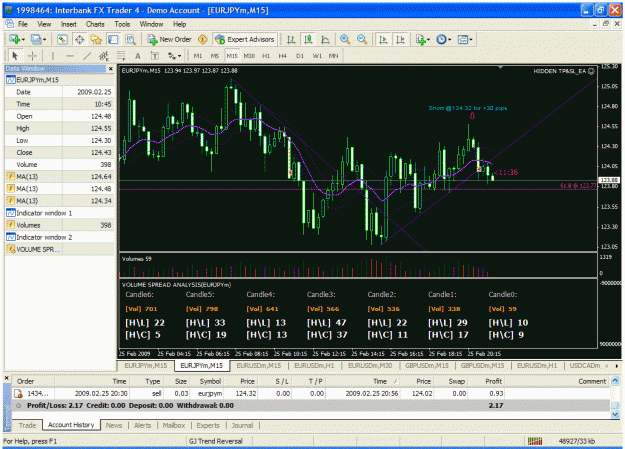Select the Text tool A icon

tap(138, 56)
